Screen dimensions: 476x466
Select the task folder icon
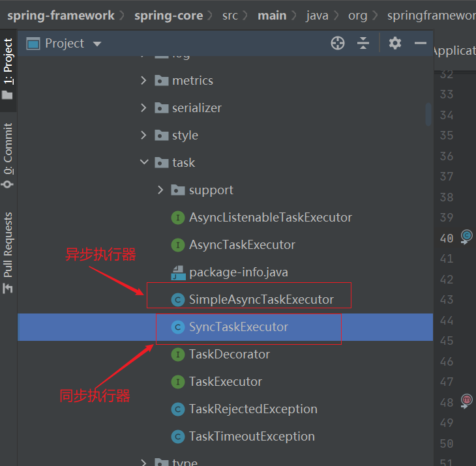pos(162,163)
